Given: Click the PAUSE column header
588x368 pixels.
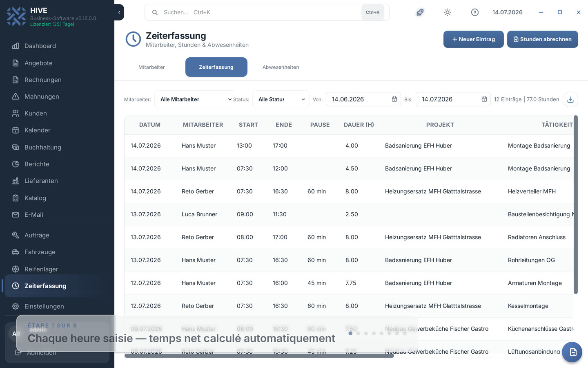Looking at the screenshot, I should (320, 125).
